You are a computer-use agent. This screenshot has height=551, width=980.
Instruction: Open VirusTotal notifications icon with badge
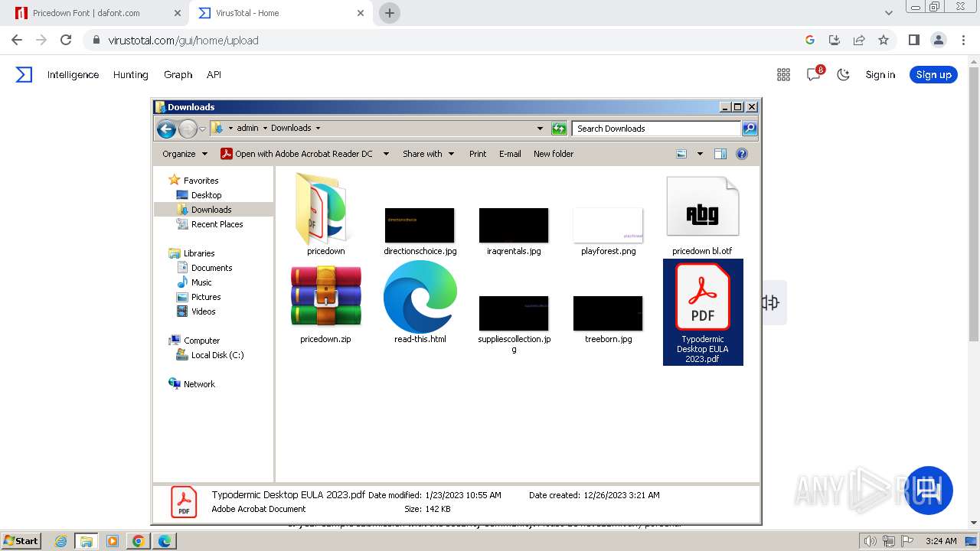click(x=814, y=73)
